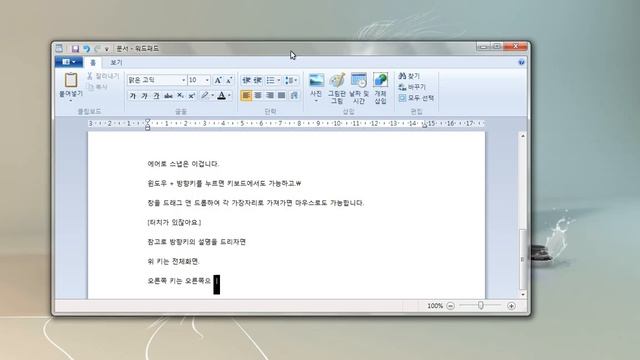The width and height of the screenshot is (640, 360).
Task: Click the Undo arrow in the title bar
Action: click(x=86, y=49)
